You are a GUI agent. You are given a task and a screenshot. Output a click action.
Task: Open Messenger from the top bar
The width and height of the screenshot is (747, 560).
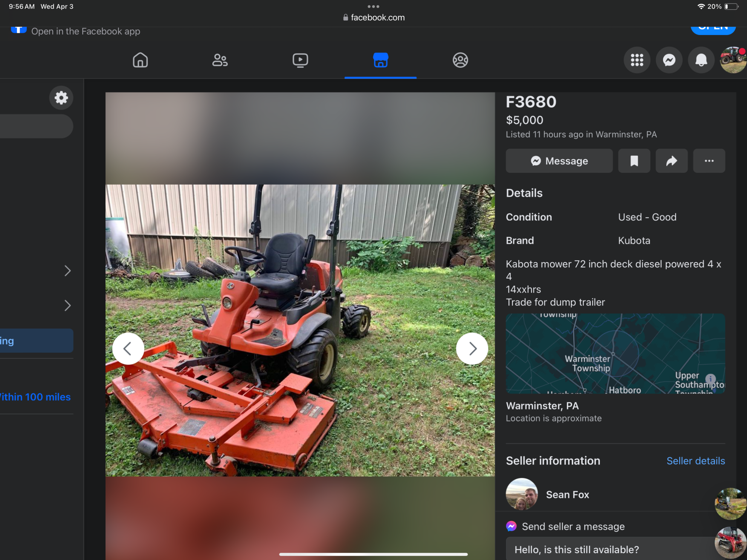coord(669,60)
